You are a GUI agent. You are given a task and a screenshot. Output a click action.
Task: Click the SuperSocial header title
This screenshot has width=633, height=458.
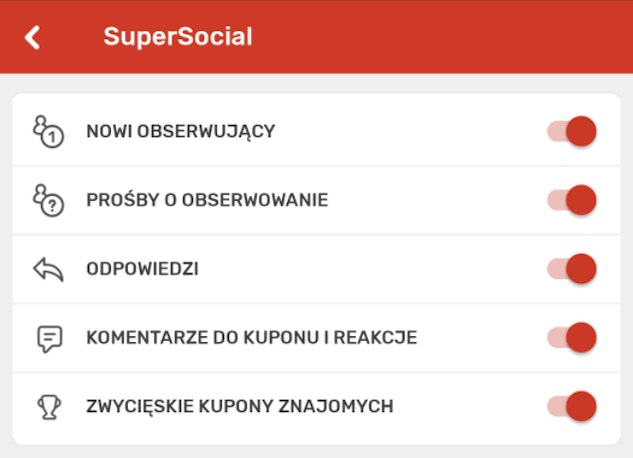click(x=177, y=37)
